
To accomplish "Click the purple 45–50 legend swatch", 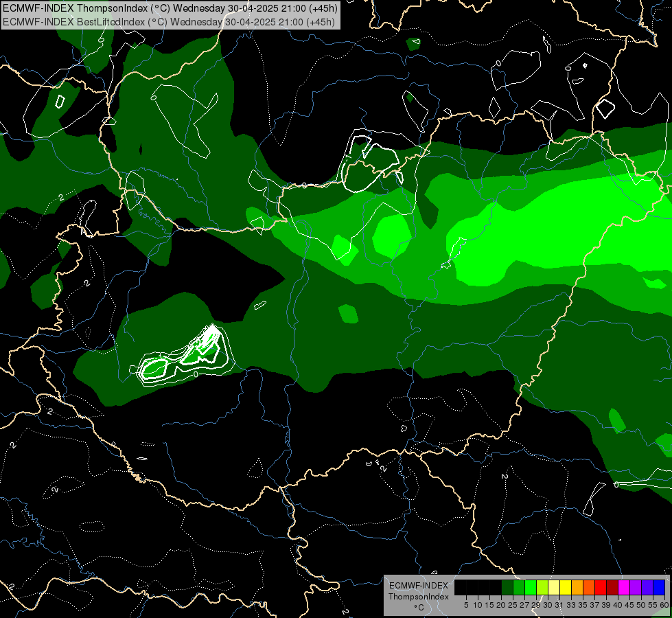I will (636, 587).
